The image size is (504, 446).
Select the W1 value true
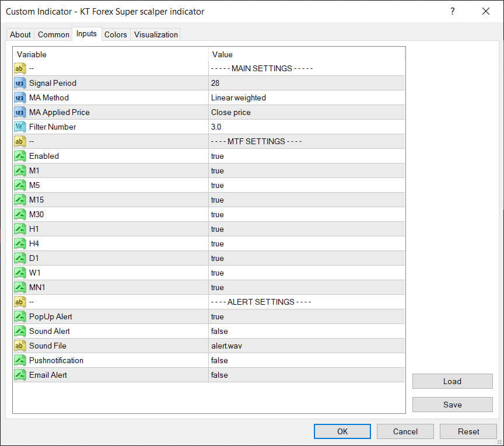click(x=217, y=273)
